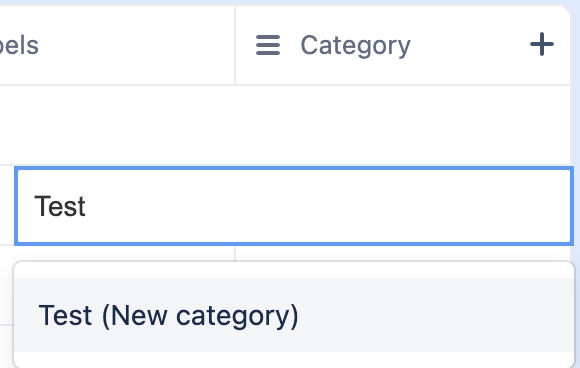The image size is (580, 368).
Task: Click the white top edge of the suggestions popup
Action: tap(294, 270)
